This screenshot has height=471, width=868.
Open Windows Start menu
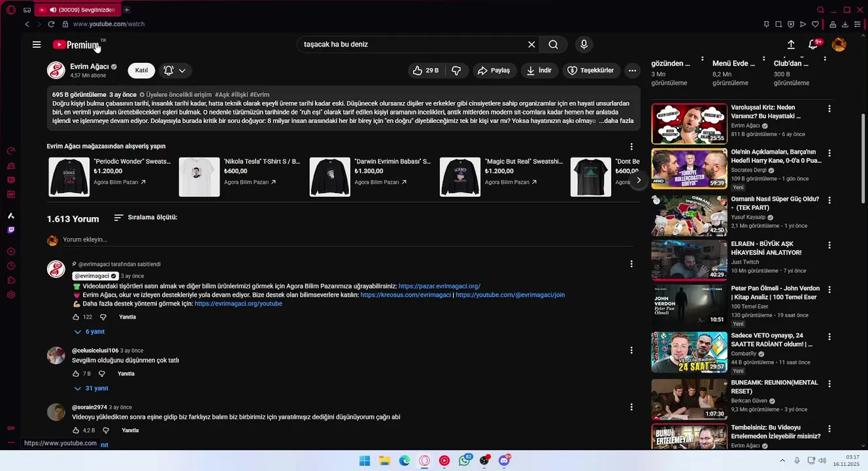point(365,461)
